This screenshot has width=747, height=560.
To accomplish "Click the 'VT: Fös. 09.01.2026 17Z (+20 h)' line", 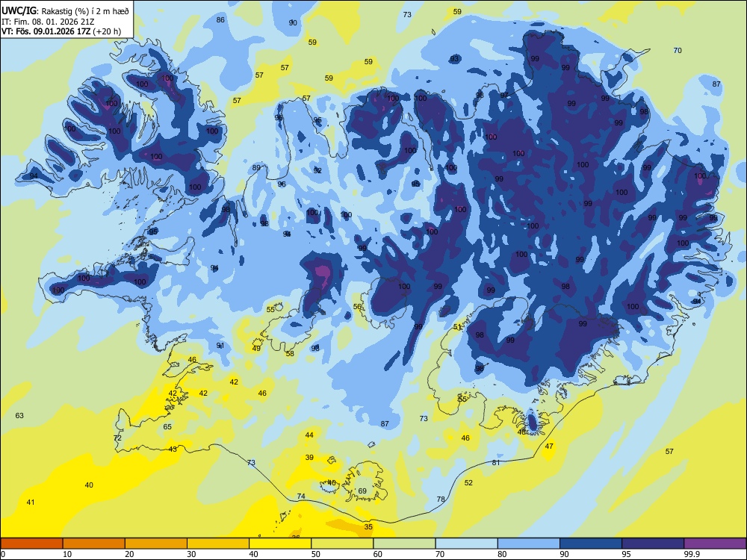I will coord(61,31).
